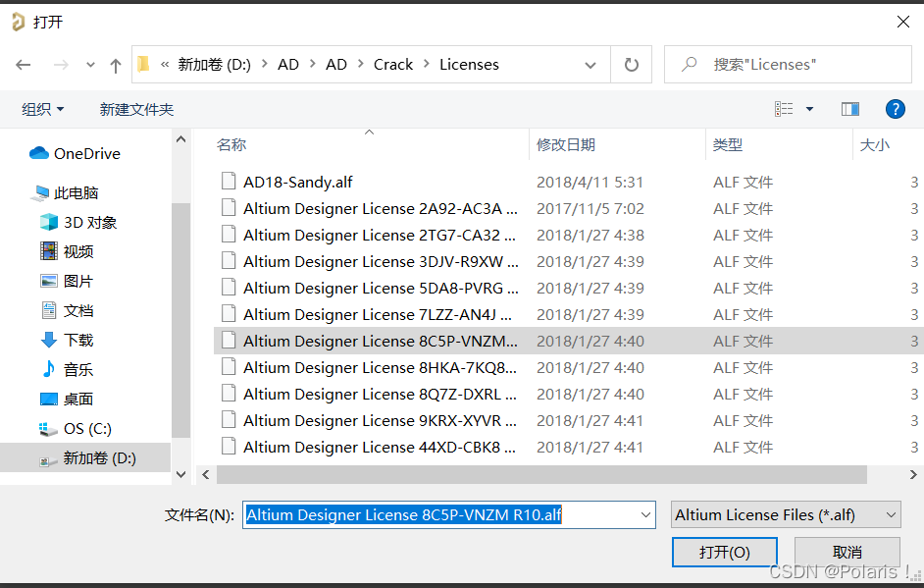Viewport: 924px width, 588px height.
Task: Open view options dropdown arrow
Action: [x=809, y=109]
